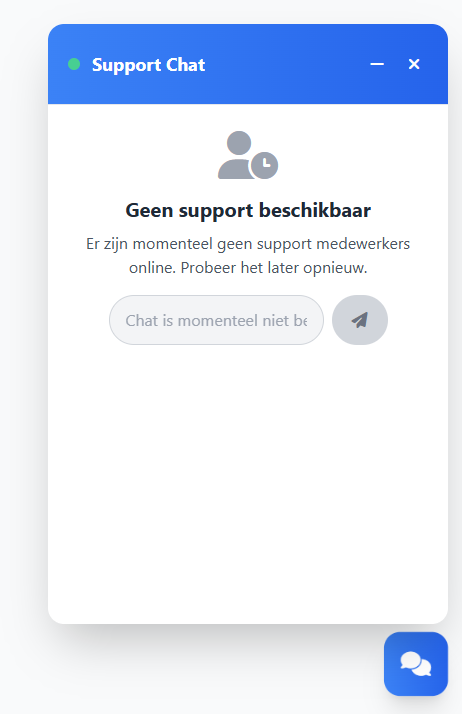This screenshot has width=462, height=714.
Task: Click the 'Probeer het later opnieuw' line
Action: [x=274, y=268]
